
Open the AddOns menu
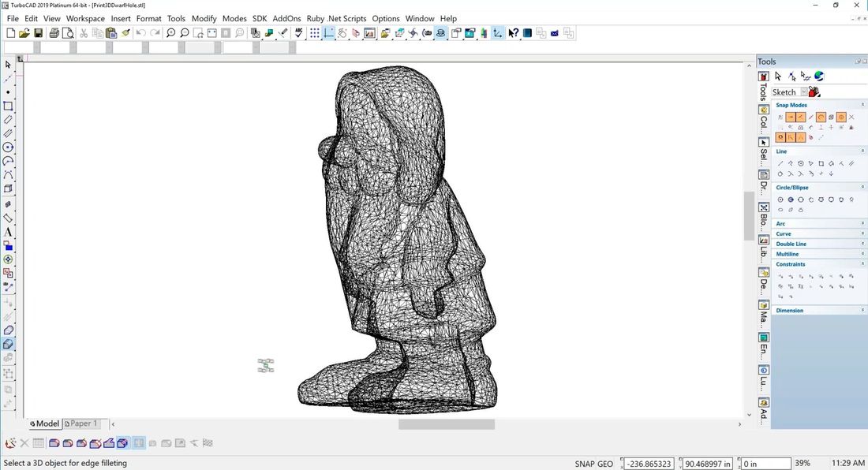(287, 18)
